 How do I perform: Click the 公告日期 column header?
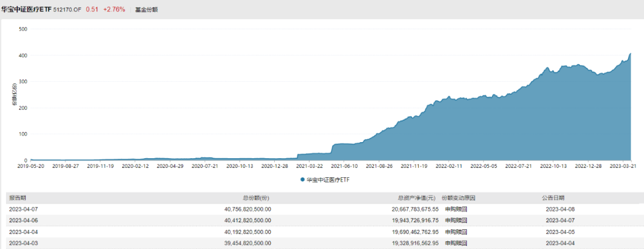552,198
